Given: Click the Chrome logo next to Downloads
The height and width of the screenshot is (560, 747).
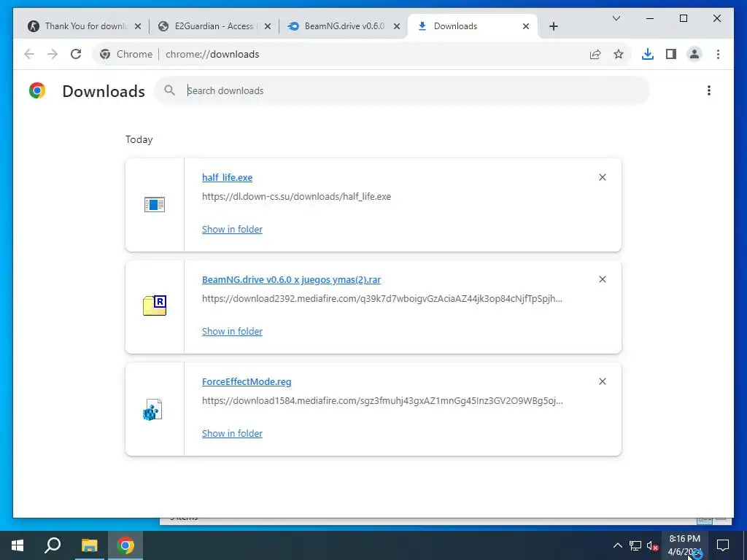Looking at the screenshot, I should coord(37,90).
